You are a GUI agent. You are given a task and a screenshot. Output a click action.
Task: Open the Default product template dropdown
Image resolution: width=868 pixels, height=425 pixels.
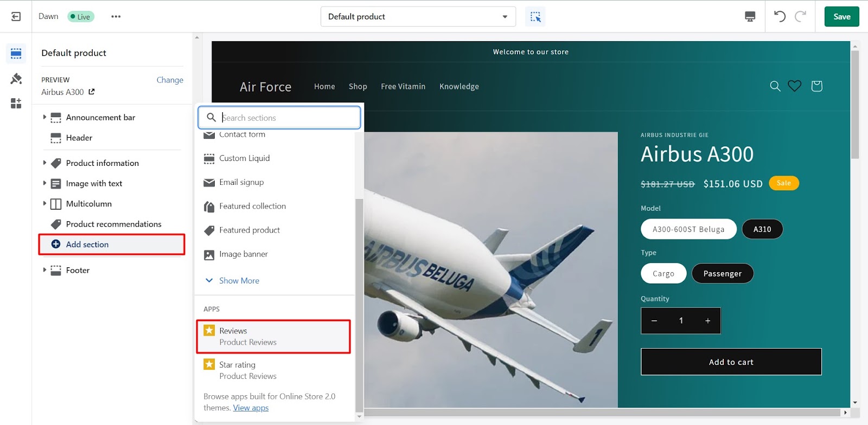(418, 17)
